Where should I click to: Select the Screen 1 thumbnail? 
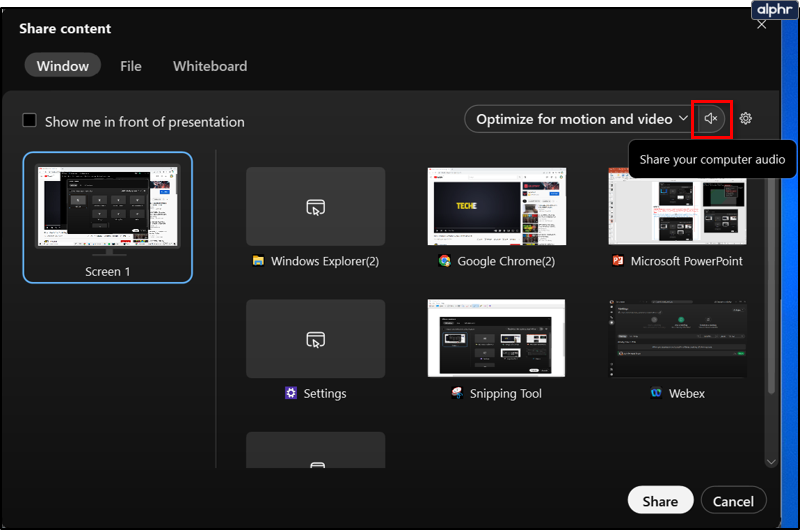108,217
